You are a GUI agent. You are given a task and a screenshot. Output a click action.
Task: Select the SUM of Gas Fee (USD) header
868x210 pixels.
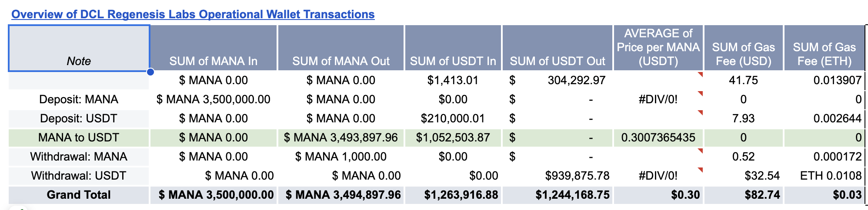(x=743, y=48)
